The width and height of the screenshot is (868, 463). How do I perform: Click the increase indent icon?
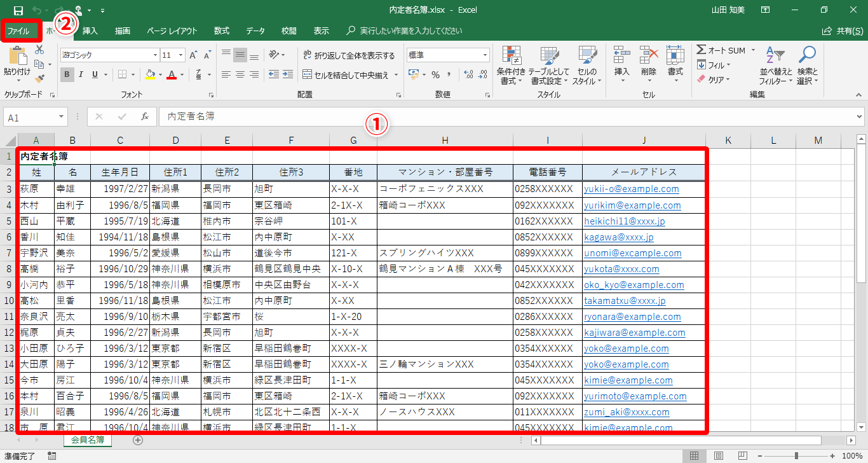point(287,74)
